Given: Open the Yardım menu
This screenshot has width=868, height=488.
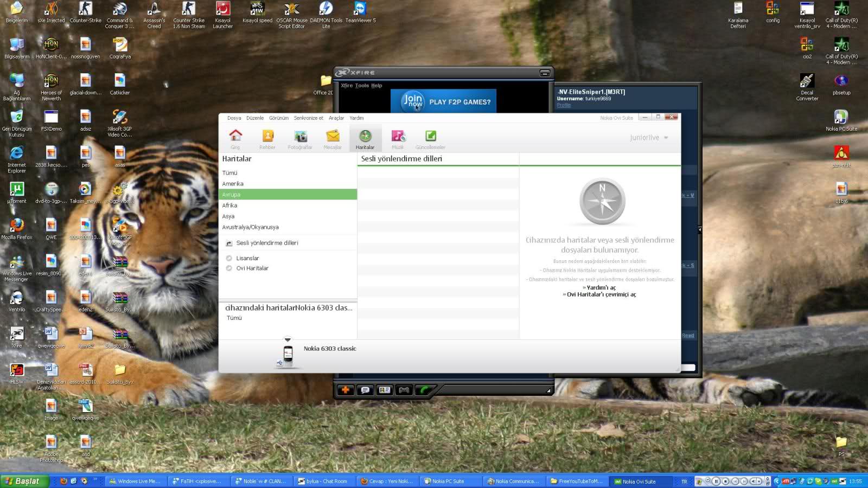Looking at the screenshot, I should click(356, 118).
